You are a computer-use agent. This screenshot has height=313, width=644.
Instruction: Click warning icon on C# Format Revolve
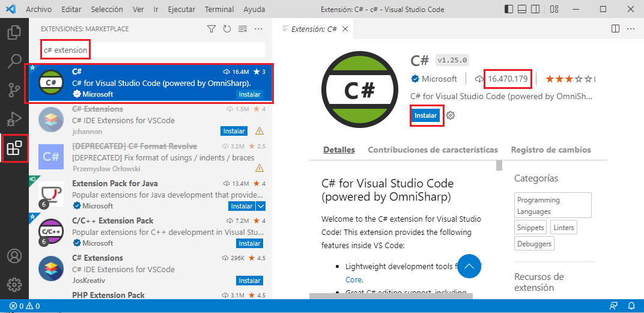259,168
